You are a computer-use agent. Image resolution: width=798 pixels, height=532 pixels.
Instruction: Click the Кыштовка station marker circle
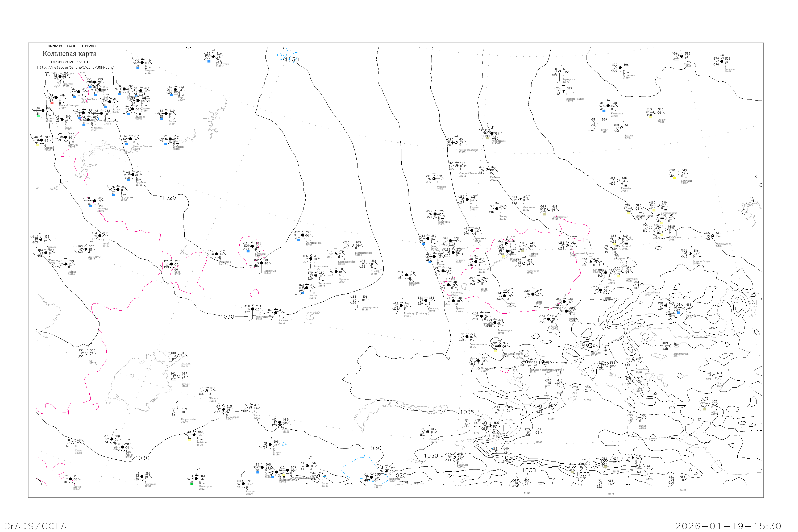tap(435, 214)
